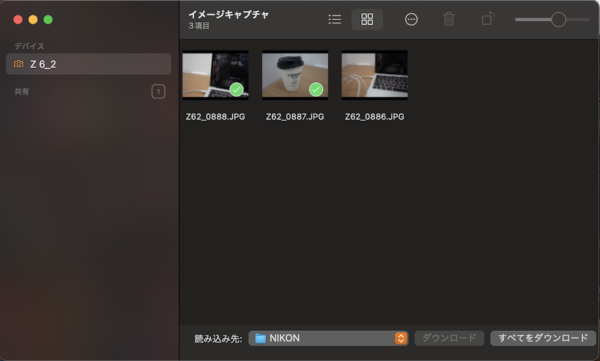This screenshot has width=600, height=361.
Task: Click the rotate image icon
Action: (x=488, y=19)
